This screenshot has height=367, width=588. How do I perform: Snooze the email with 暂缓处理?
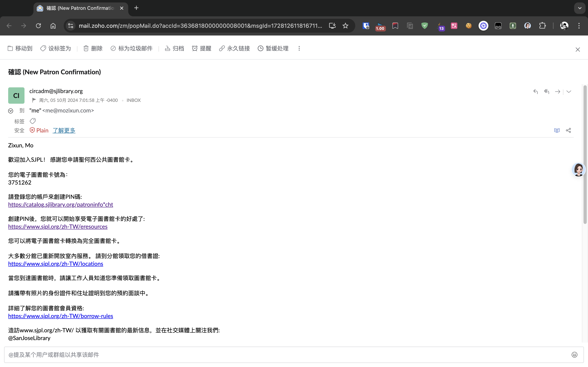273,48
